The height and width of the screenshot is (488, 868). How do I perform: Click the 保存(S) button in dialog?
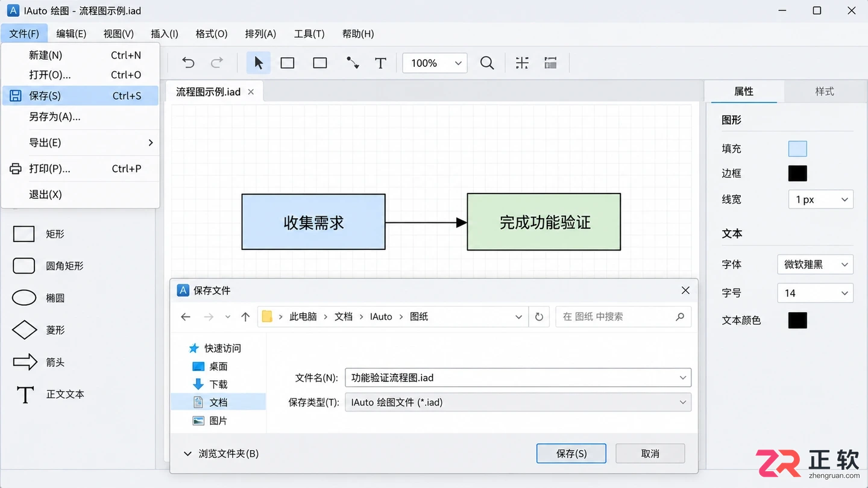(x=571, y=454)
